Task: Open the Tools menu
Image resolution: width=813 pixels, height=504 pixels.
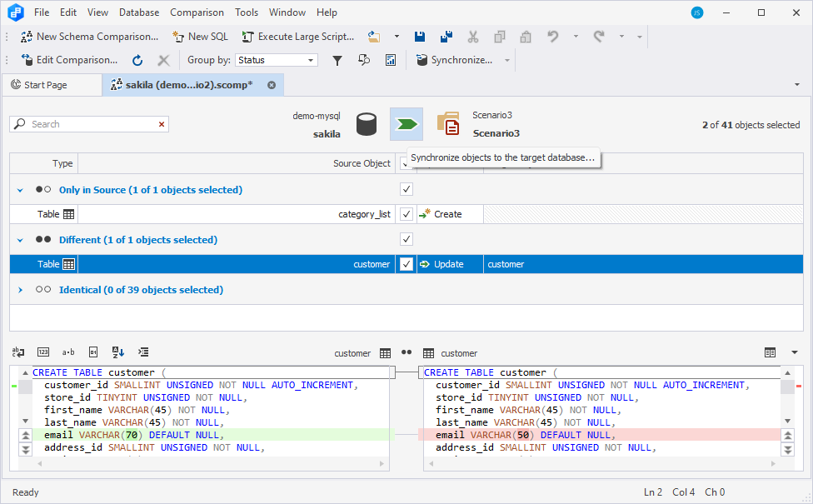Action: coord(247,12)
